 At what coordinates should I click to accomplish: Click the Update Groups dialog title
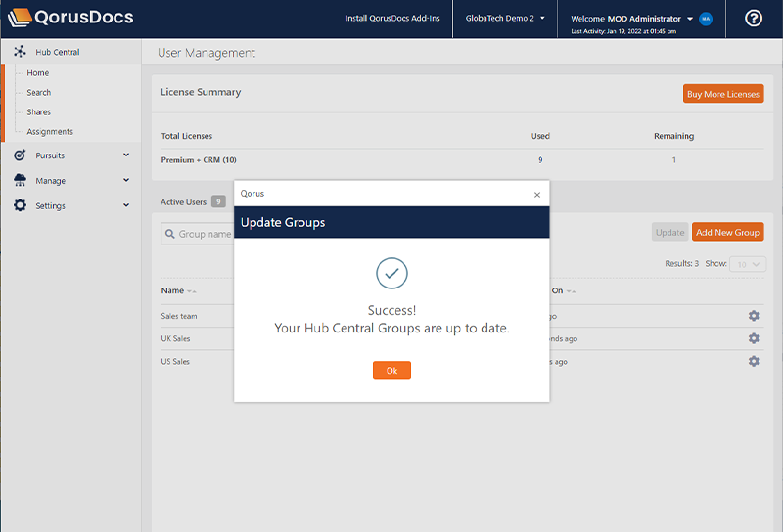tap(283, 222)
